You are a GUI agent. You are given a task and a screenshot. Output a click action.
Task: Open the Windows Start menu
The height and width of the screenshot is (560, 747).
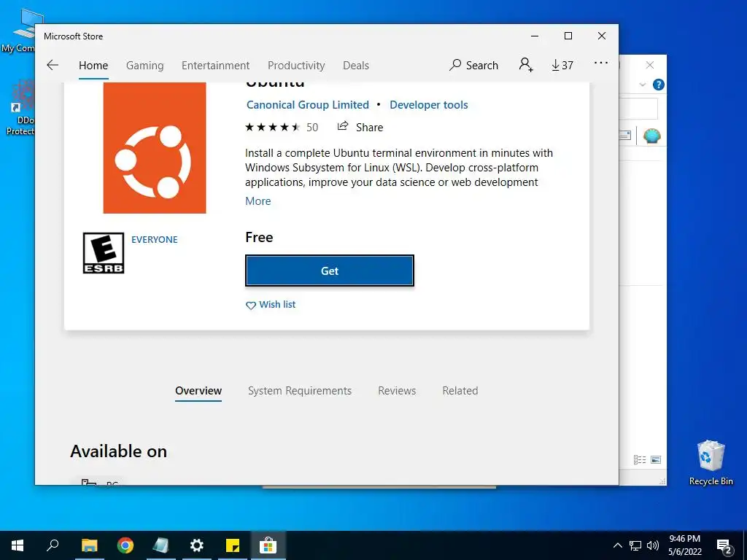[x=18, y=545]
